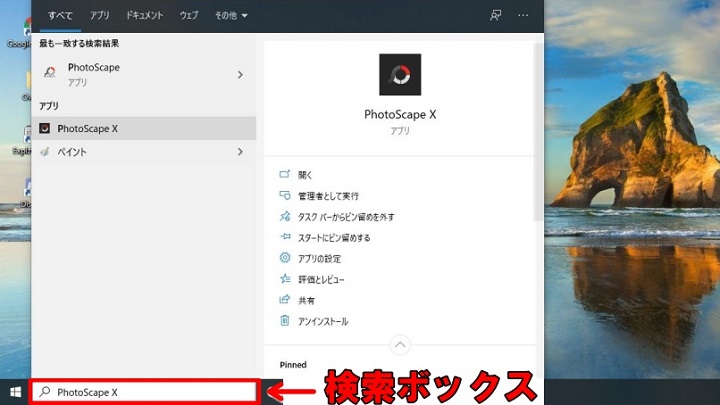Open the Windows Start button
The image size is (720, 405).
coord(16,392)
